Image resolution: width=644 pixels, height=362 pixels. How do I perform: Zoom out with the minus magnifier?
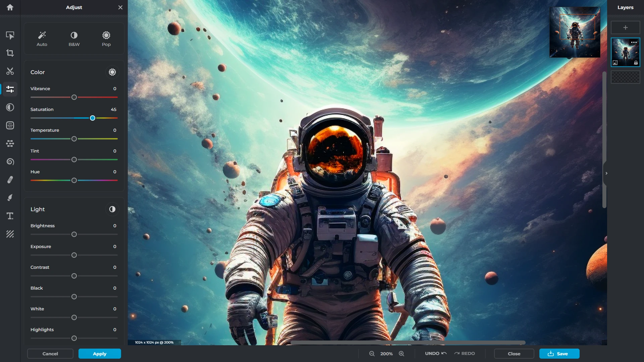[x=372, y=354]
